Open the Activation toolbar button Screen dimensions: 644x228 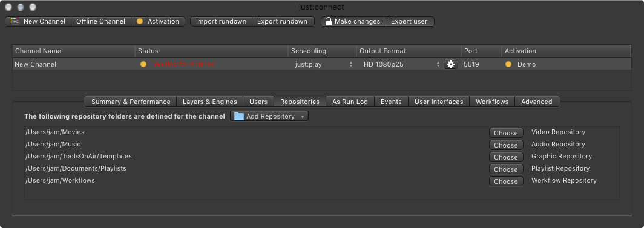[158, 21]
